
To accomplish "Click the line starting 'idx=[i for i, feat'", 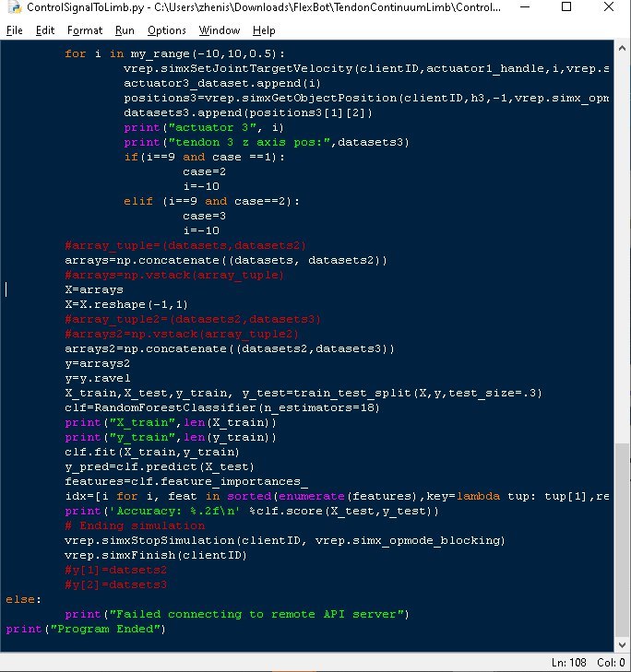I will [337, 496].
